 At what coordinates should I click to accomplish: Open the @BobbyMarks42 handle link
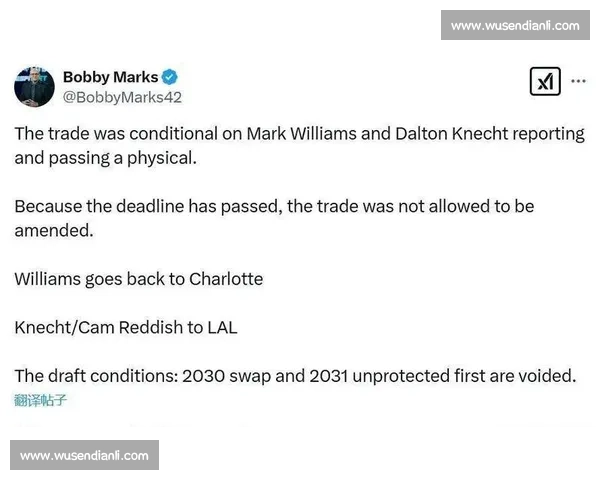tap(122, 97)
